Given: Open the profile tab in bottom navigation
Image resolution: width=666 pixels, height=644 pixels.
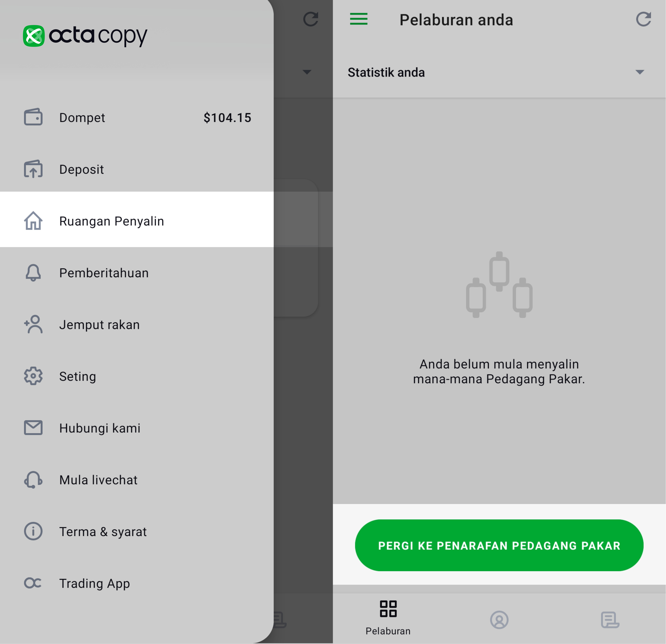Looking at the screenshot, I should point(499,620).
